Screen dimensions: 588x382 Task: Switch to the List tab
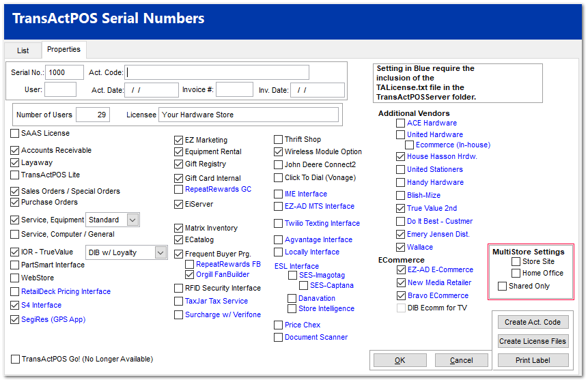[x=23, y=50]
